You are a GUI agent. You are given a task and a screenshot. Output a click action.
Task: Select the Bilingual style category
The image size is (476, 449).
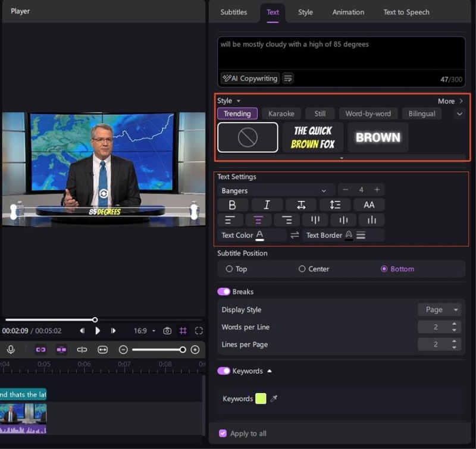421,114
